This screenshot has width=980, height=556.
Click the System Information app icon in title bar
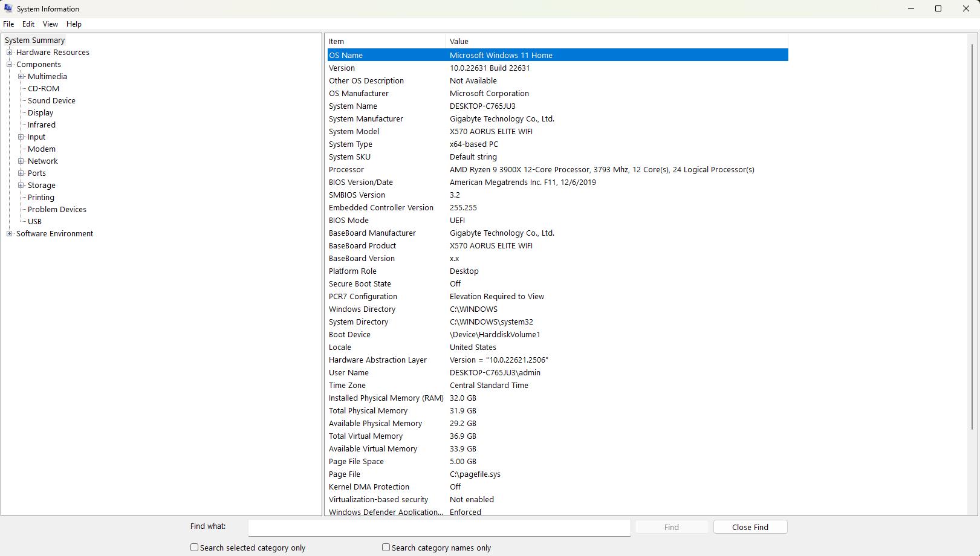tap(8, 8)
